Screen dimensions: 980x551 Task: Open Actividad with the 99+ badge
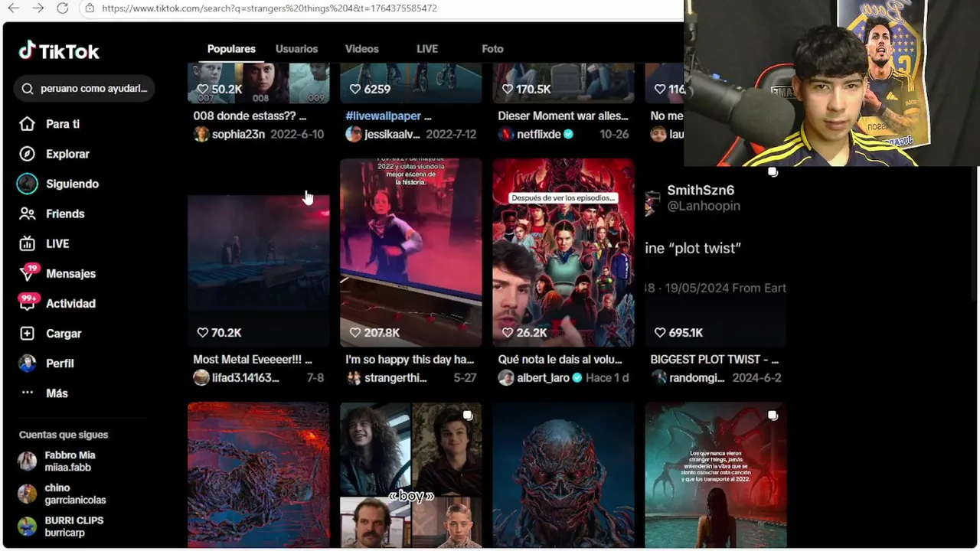click(70, 303)
